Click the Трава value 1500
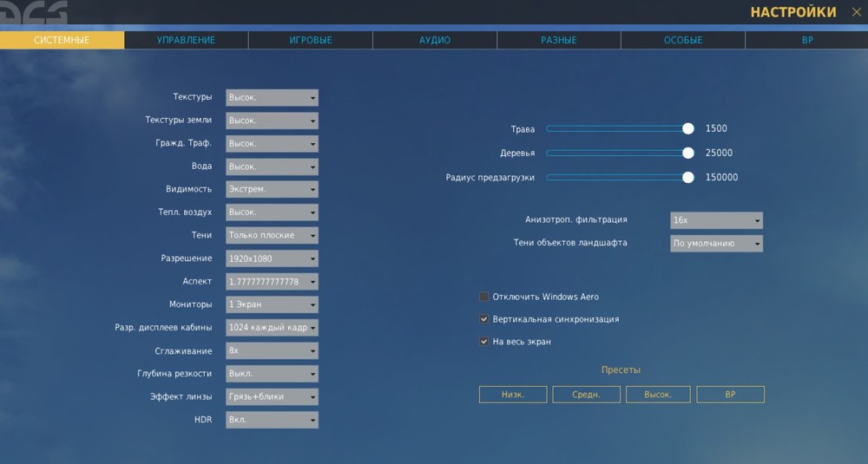Image resolution: width=868 pixels, height=464 pixels. pos(716,128)
